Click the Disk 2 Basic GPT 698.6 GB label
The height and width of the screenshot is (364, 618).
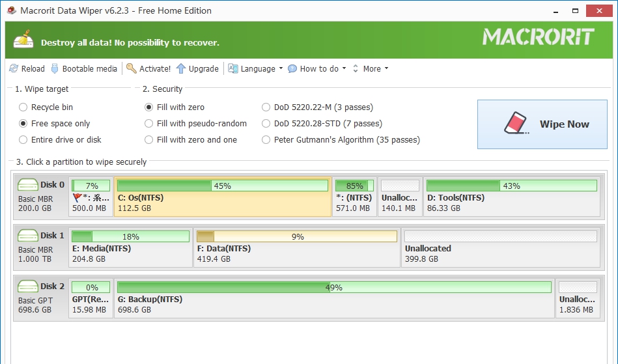pyautogui.click(x=41, y=299)
